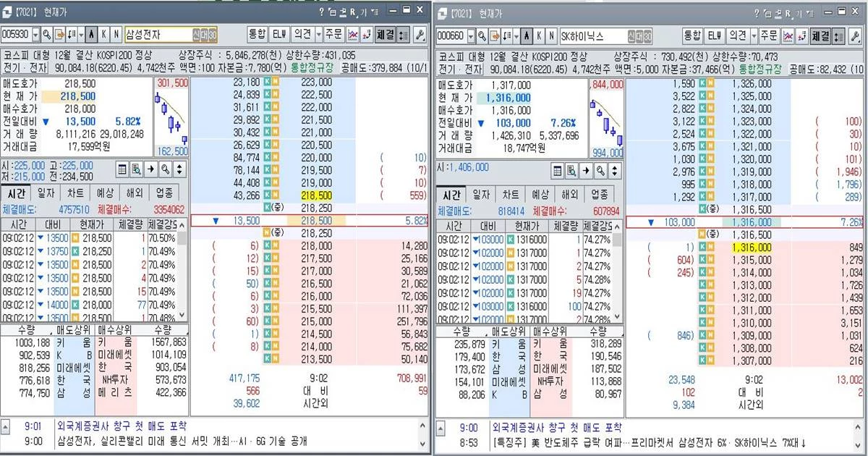The image size is (868, 456).
Task: Click the help question mark in Samsung title bar
Action: tap(321, 12)
